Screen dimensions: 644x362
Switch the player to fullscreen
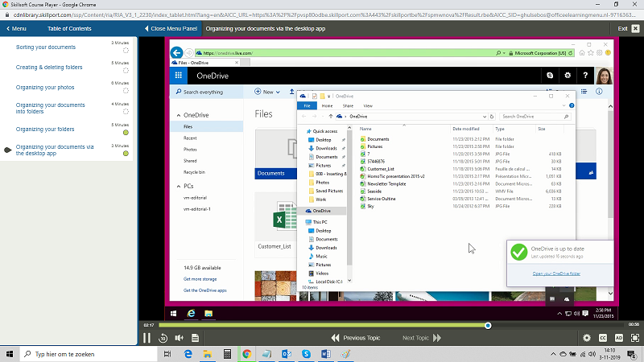pyautogui.click(x=635, y=338)
